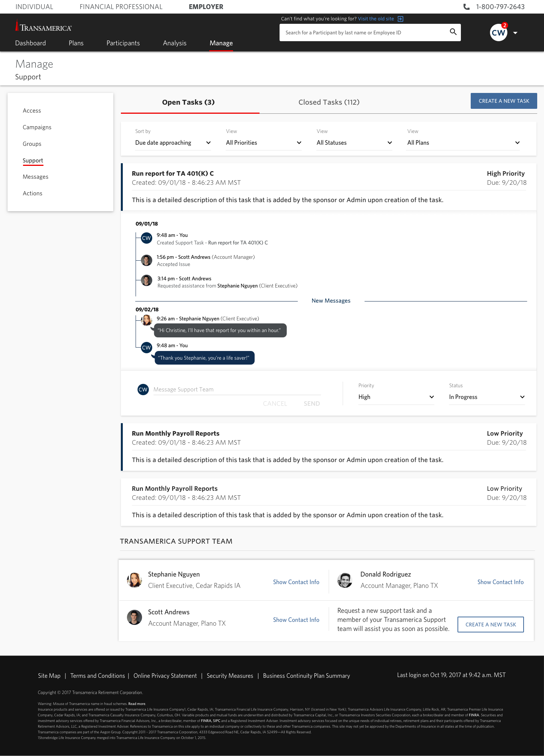Open Participants in main navigation
The image size is (544, 756).
123,43
